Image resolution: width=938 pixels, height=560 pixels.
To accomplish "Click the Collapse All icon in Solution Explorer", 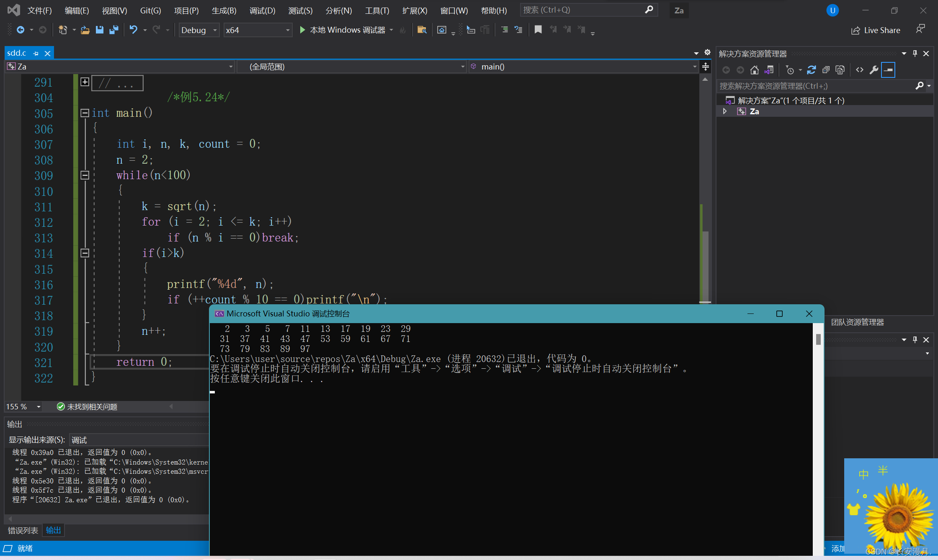I will point(826,70).
